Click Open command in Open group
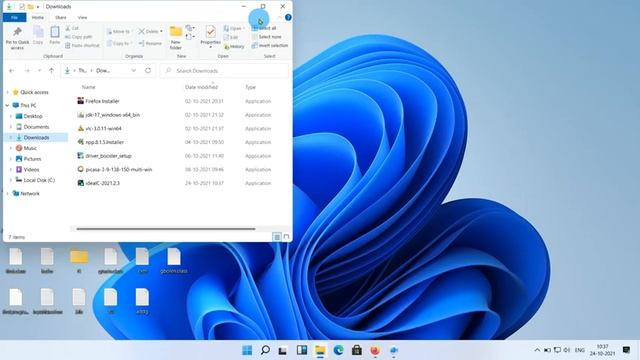 pos(234,28)
